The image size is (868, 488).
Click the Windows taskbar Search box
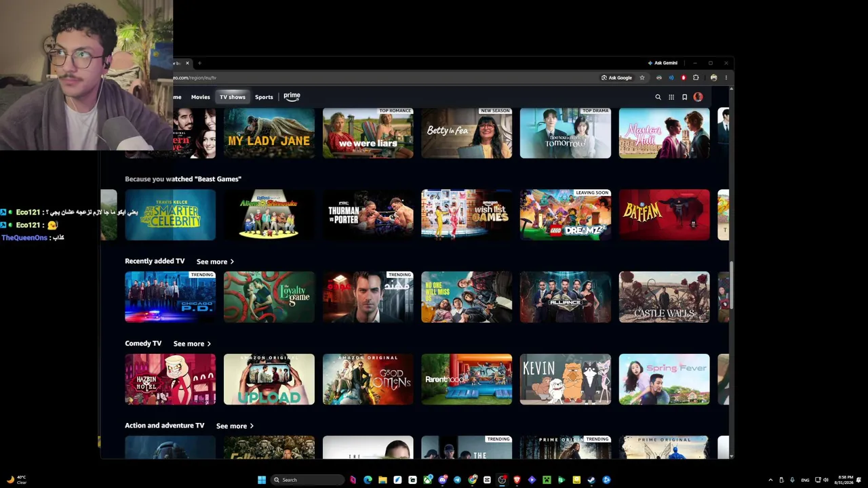click(307, 480)
